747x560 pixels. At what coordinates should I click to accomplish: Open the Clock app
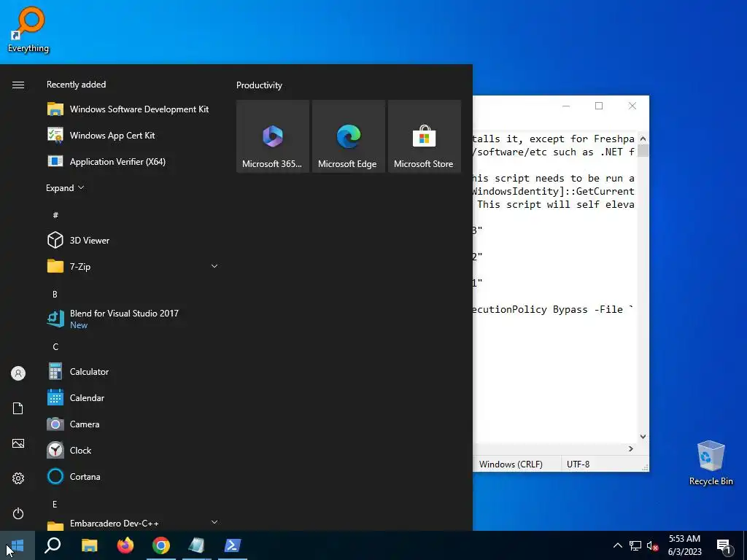coord(133,450)
